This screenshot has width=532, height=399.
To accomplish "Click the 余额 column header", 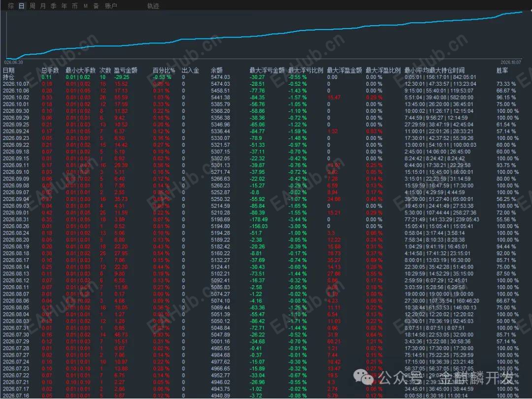I will coord(216,70).
